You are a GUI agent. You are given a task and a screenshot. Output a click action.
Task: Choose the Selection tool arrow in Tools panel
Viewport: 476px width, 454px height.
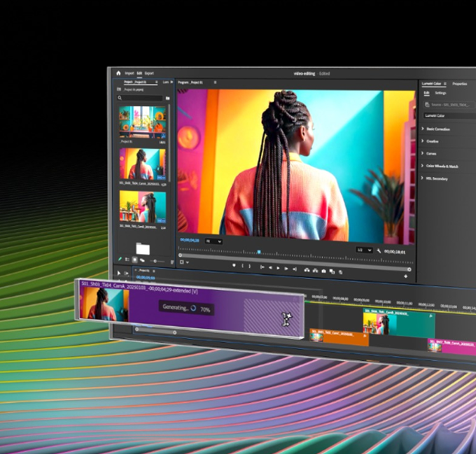tap(119, 274)
